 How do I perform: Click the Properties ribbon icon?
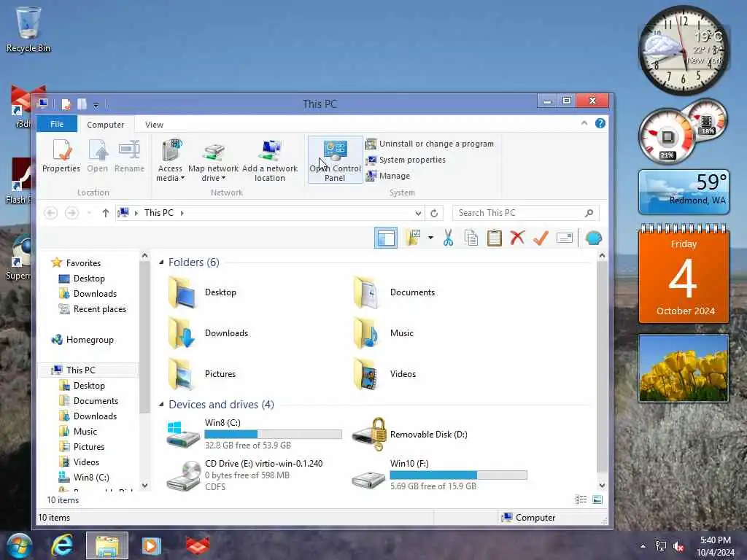pos(61,156)
